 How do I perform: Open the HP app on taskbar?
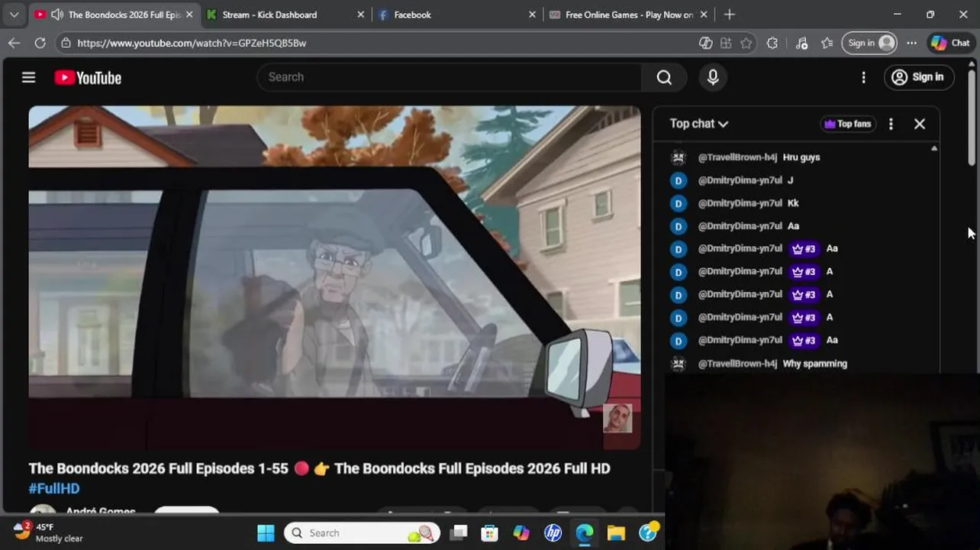point(553,533)
